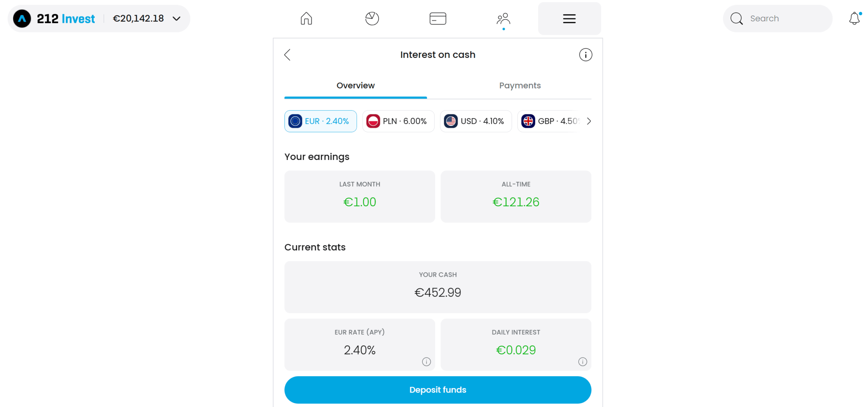Open the portfolio pie chart icon

[x=372, y=18]
